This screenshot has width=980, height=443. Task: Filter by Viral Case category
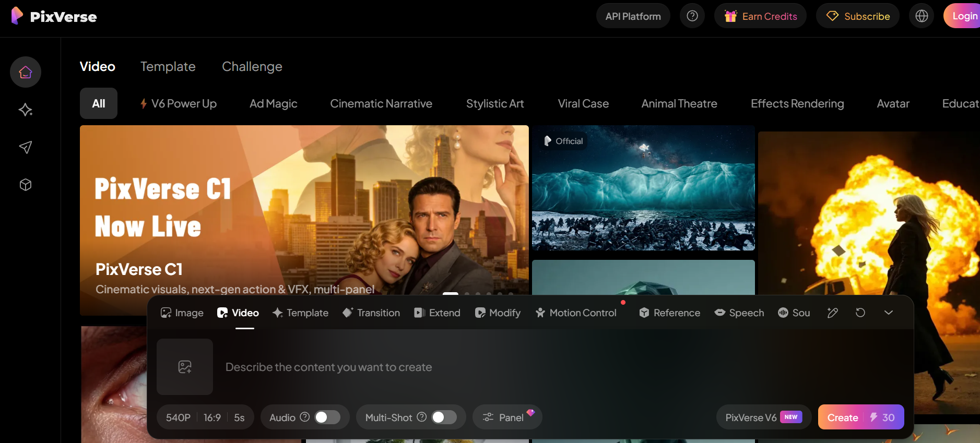(x=583, y=103)
